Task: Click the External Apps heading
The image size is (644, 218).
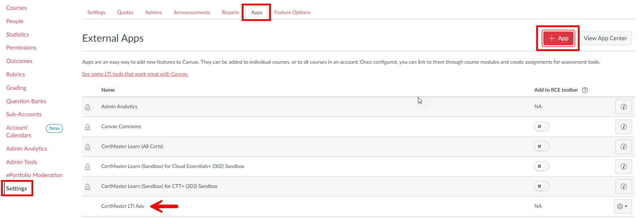Action: point(113,38)
